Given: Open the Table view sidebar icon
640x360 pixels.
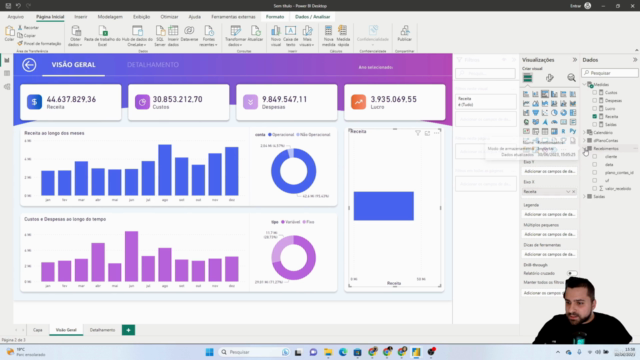Looking at the screenshot, I should 7,73.
